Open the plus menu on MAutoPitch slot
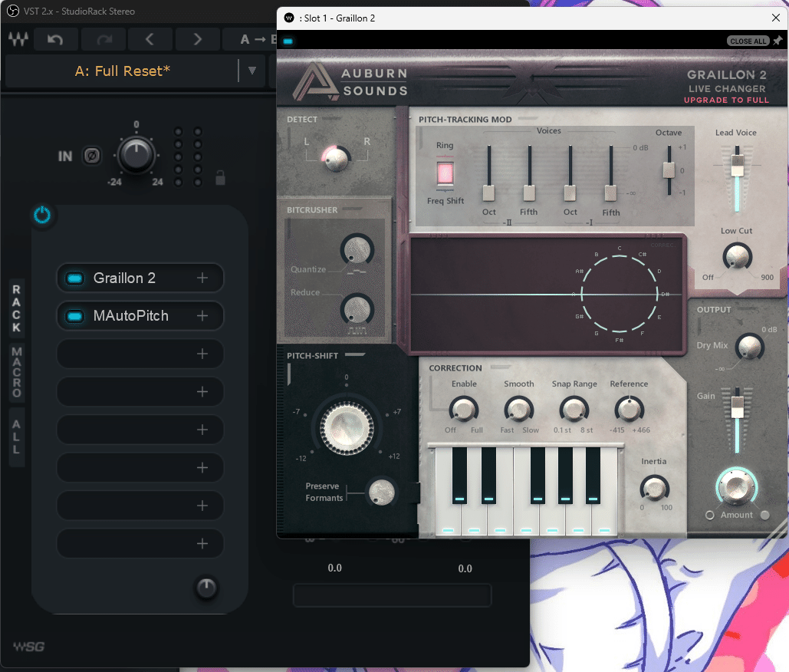The image size is (789, 672). pyautogui.click(x=202, y=315)
